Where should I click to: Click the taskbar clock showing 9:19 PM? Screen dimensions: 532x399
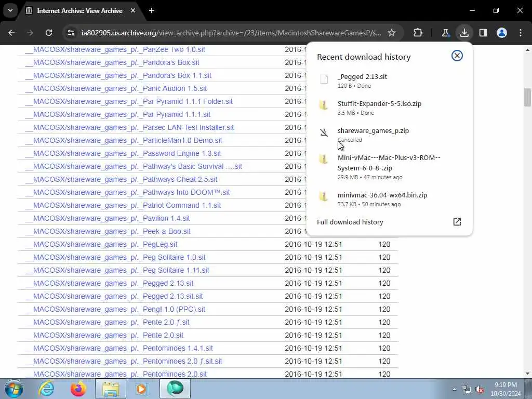click(505, 385)
